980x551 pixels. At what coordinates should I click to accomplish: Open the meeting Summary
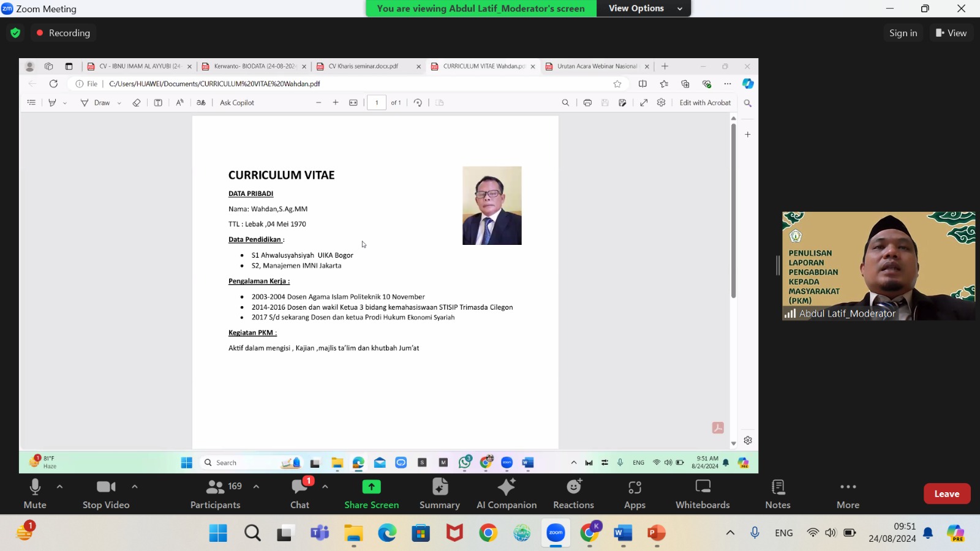439,493
